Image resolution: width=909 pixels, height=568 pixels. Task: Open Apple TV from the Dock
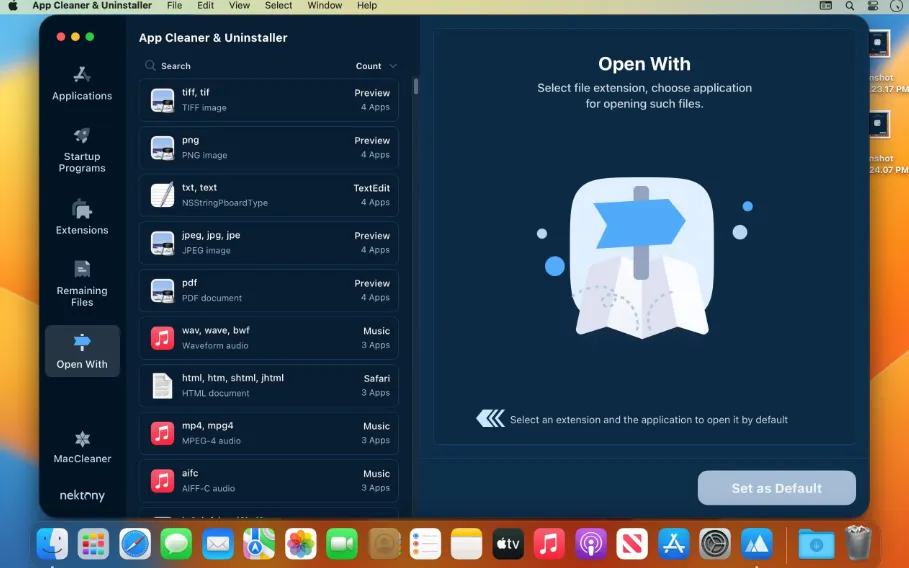[508, 544]
